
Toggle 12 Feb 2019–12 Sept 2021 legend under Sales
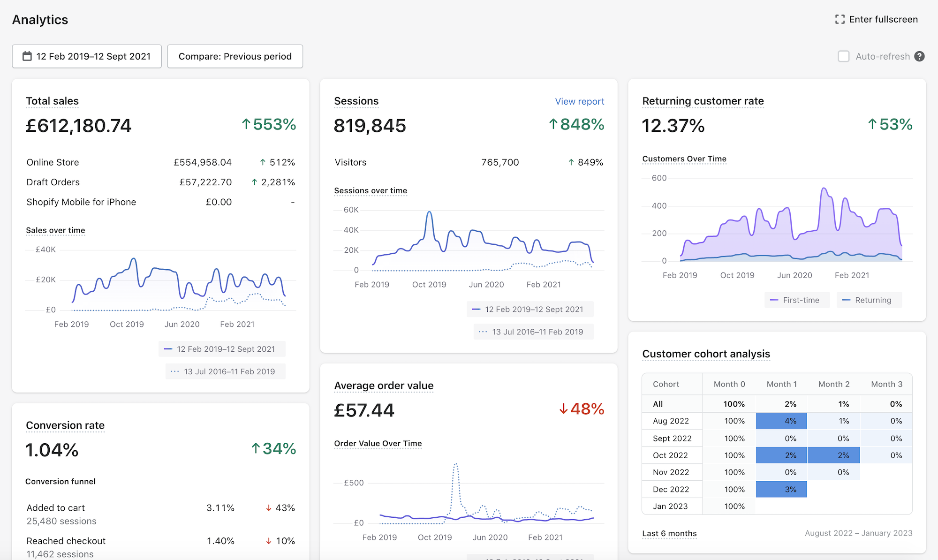pos(222,349)
